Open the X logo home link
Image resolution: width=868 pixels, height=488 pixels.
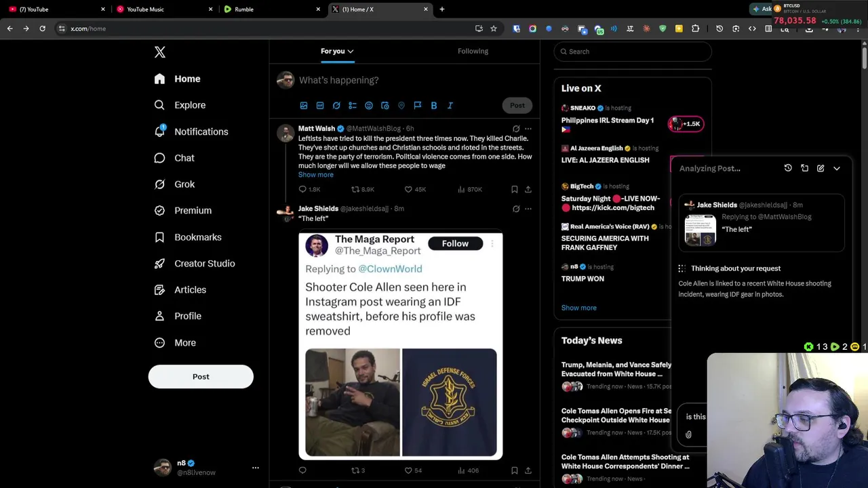160,52
